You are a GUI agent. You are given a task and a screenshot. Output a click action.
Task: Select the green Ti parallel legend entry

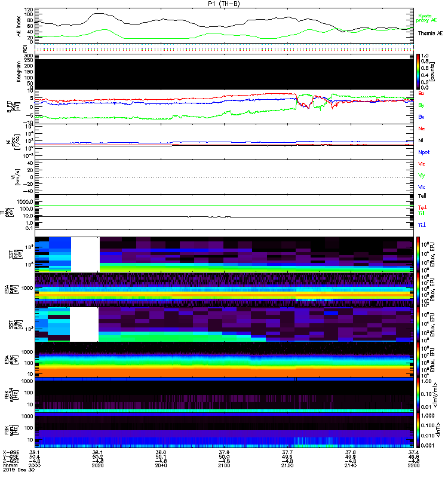tap(421, 213)
